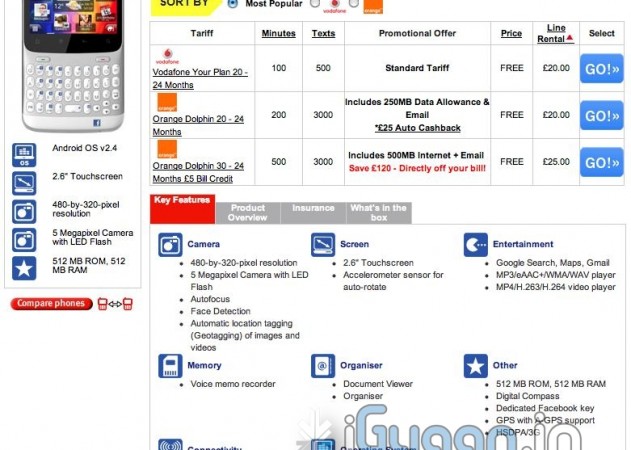Click the Screen section icon
631x450 pixels.
point(322,245)
